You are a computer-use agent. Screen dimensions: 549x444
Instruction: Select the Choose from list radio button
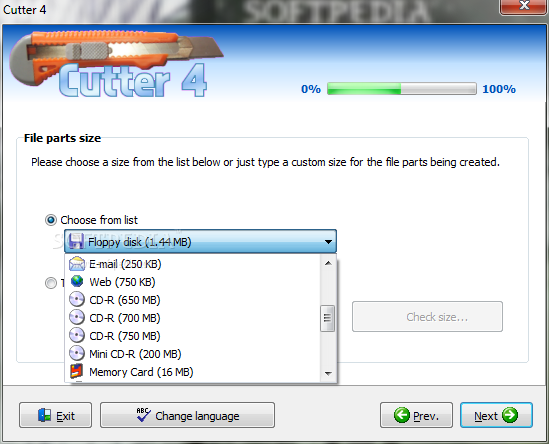[51, 220]
